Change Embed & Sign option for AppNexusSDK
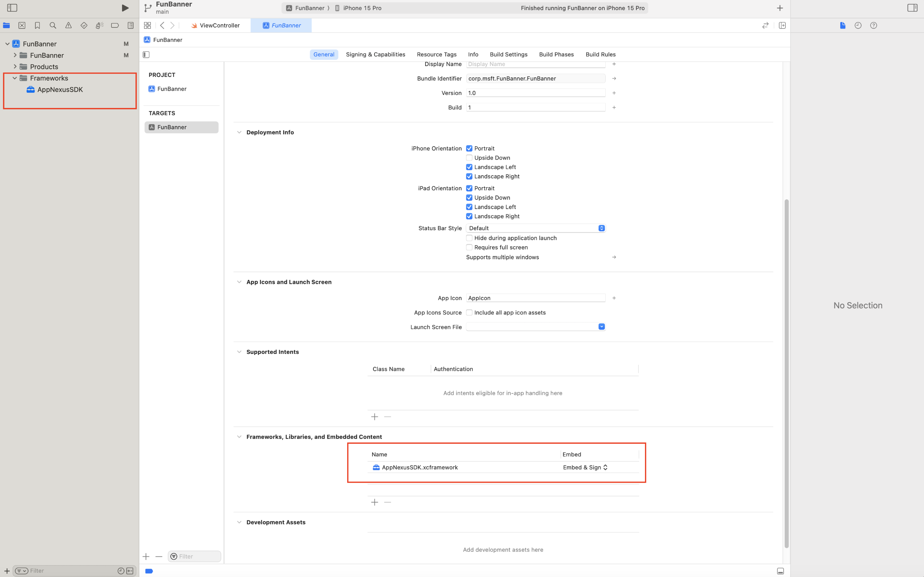The width and height of the screenshot is (924, 577). tap(585, 467)
